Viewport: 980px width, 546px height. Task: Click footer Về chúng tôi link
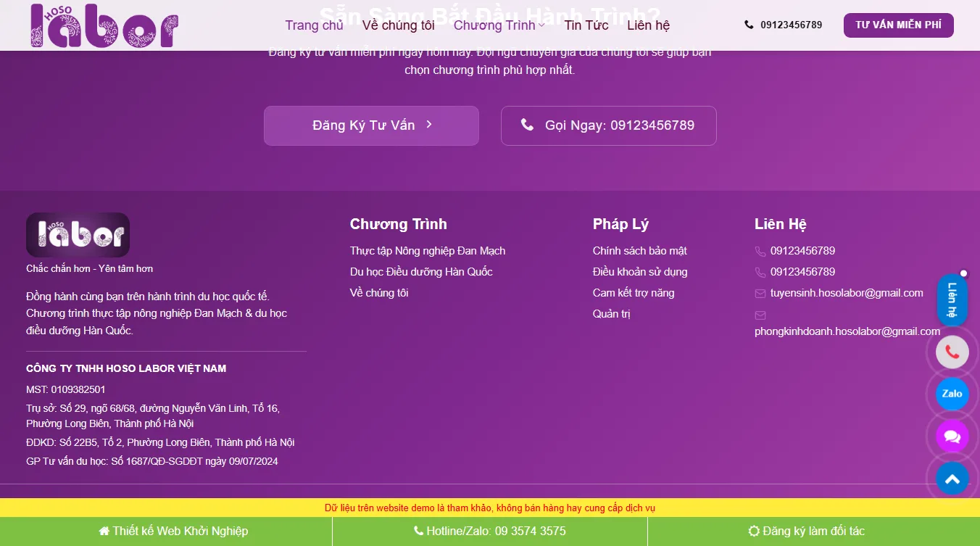[379, 293]
